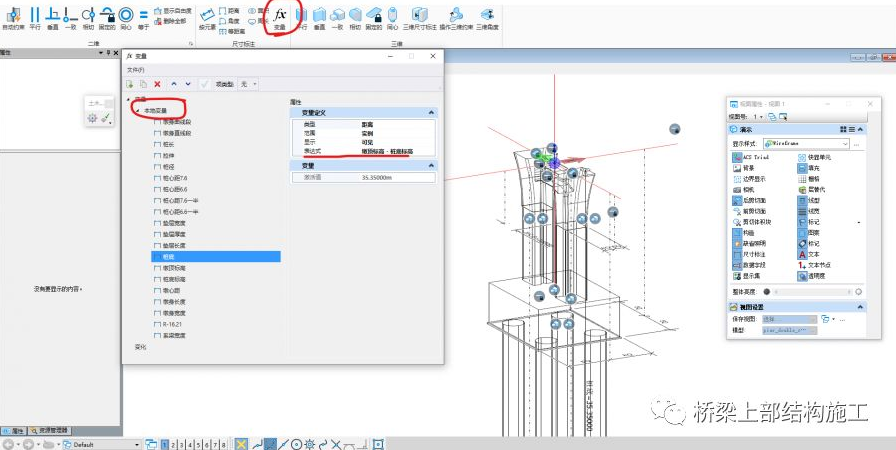Toggle 透明度 transparency in View Attributes
Screen dimensions: 896x450
point(811,276)
